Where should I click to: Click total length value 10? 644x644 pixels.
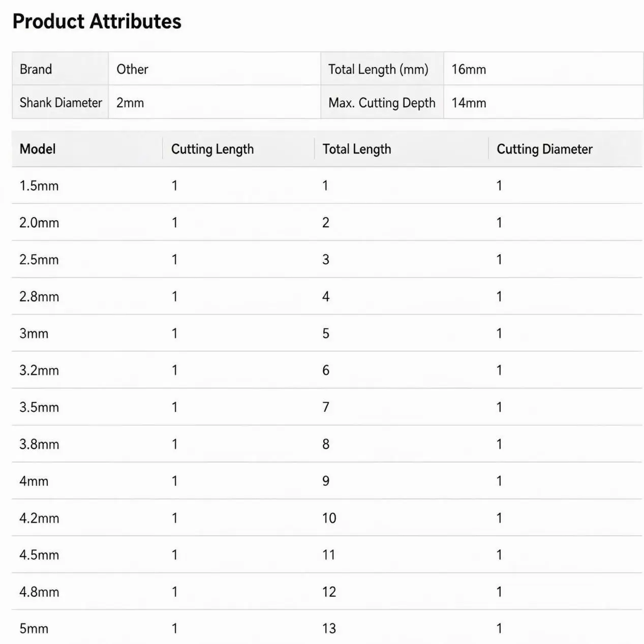(x=329, y=518)
